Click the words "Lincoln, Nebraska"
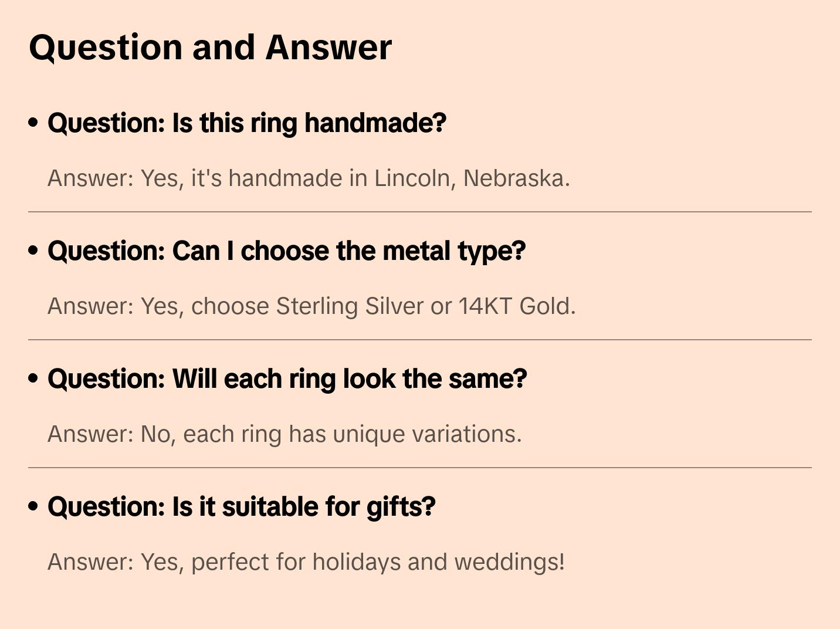Viewport: 840px width, 629px height. coord(472,178)
